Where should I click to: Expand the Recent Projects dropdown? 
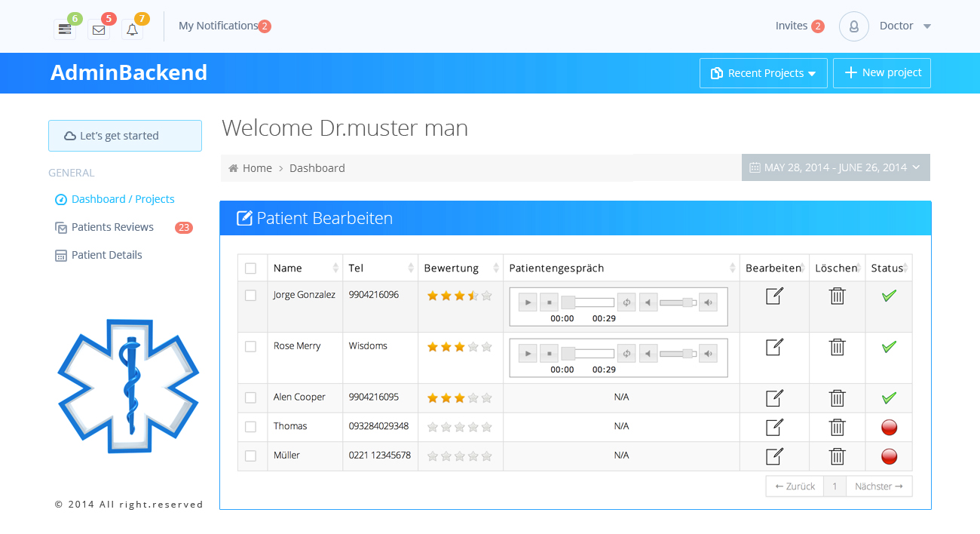coord(764,73)
